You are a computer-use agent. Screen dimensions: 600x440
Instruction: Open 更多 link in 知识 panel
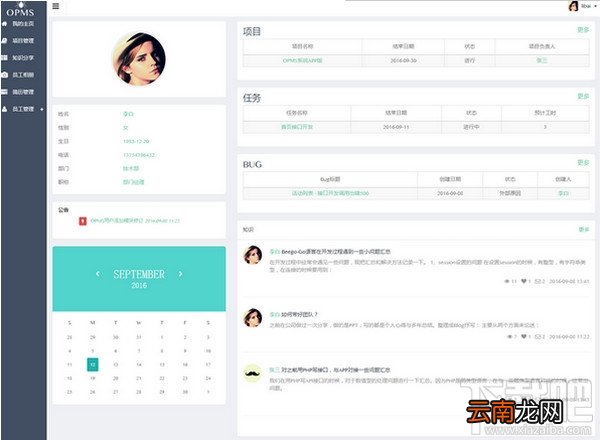coord(584,230)
